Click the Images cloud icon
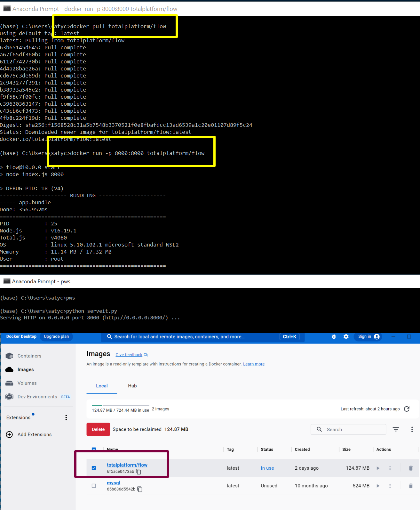 coord(9,369)
